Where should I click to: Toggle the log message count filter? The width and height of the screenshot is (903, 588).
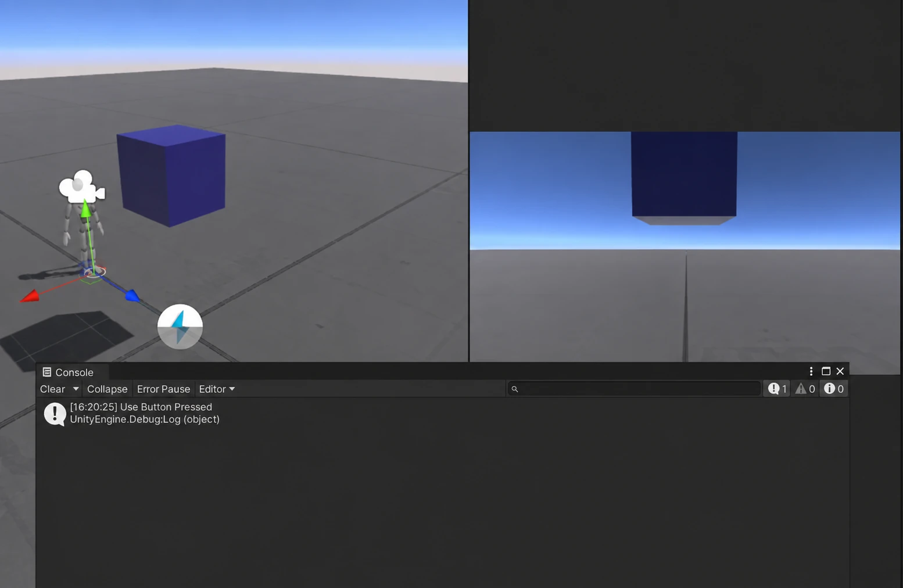777,389
